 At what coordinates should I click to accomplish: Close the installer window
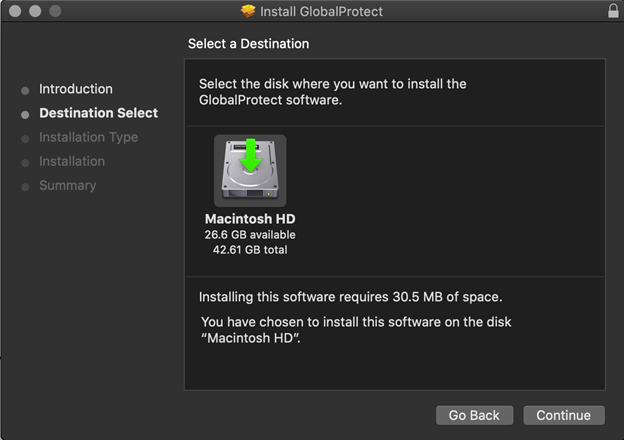pyautogui.click(x=13, y=11)
